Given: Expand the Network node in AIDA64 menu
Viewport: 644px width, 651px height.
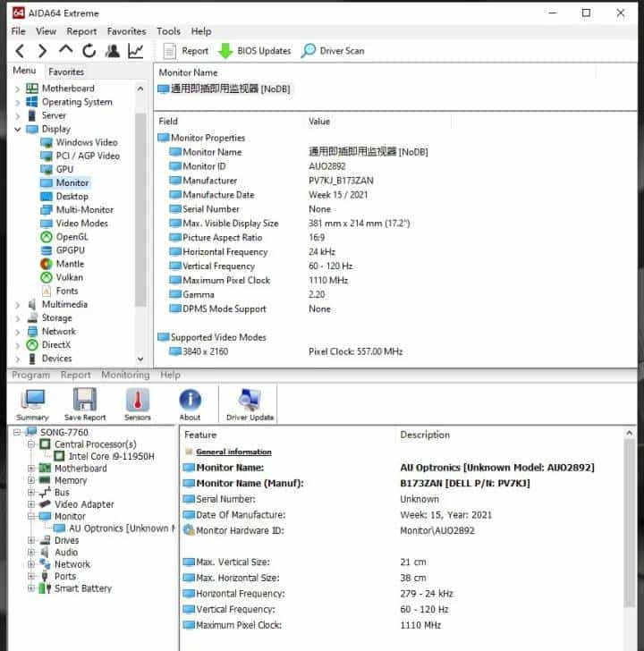Looking at the screenshot, I should (17, 332).
